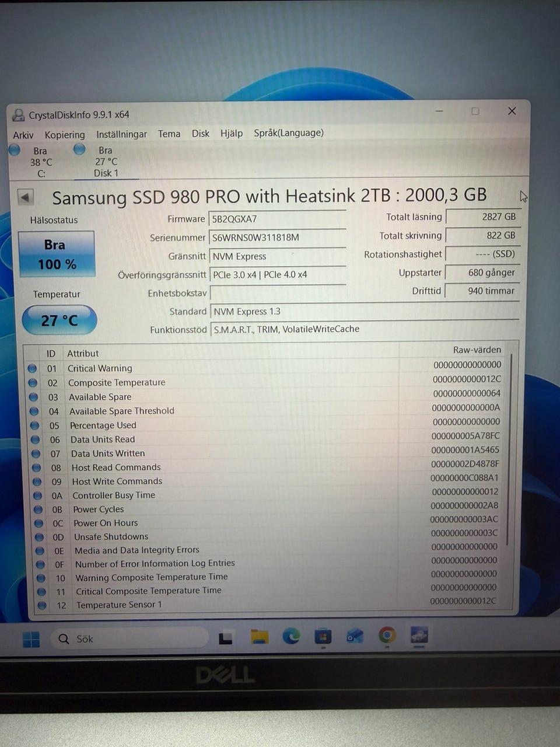Open the Hjälp menu
560x747 pixels.
[232, 134]
